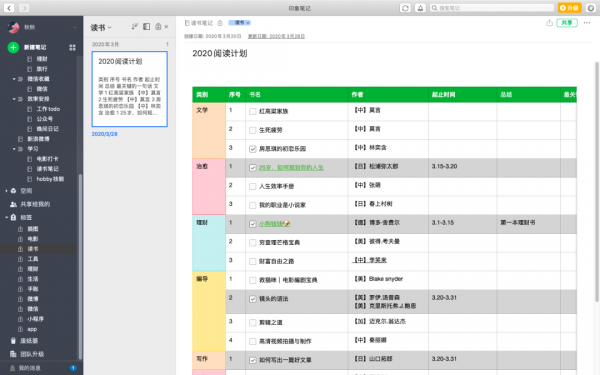The width and height of the screenshot is (600, 375).
Task: Click the back navigation arrow
Action: [9, 8]
